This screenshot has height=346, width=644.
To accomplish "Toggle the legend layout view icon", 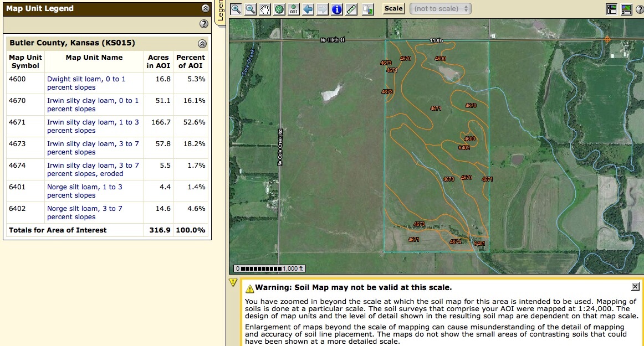I will (611, 9).
